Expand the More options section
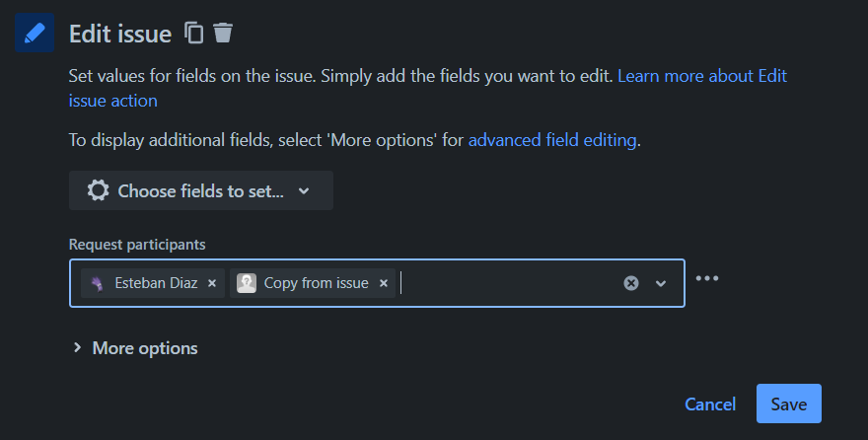This screenshot has height=440, width=868. point(136,348)
